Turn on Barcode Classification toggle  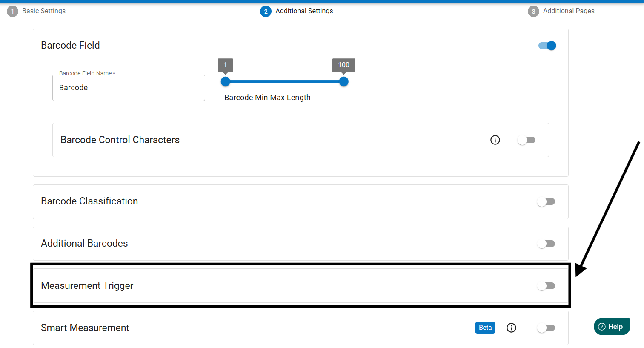tap(546, 201)
